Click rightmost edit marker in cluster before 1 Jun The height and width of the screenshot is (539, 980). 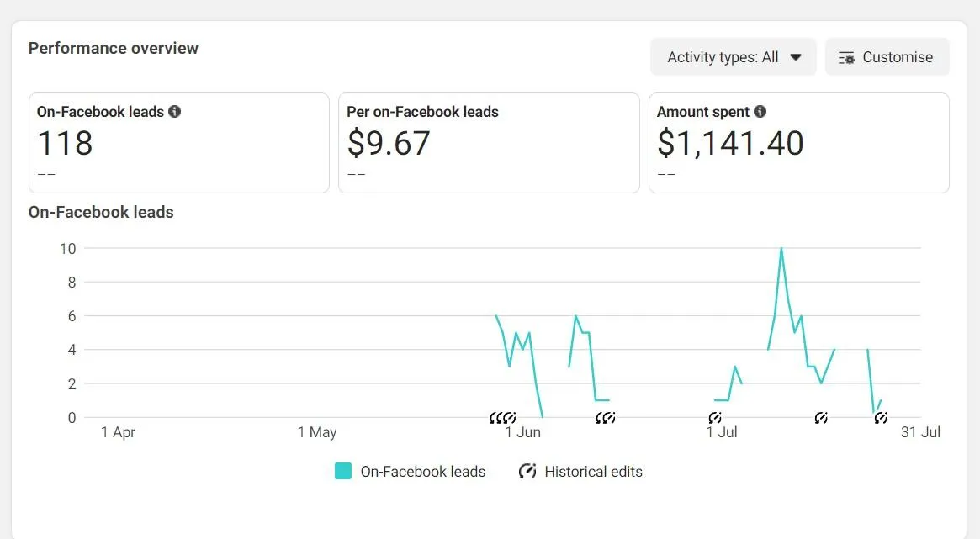[510, 418]
